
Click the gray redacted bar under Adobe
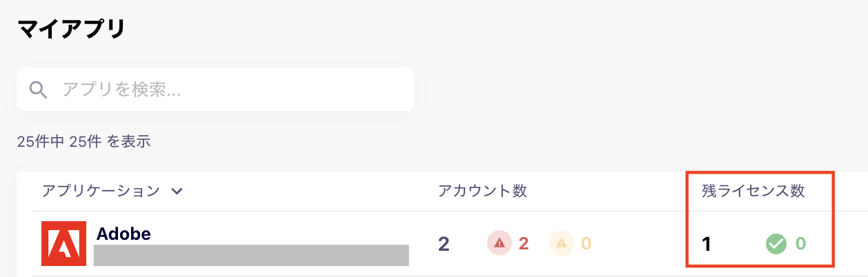point(251,255)
